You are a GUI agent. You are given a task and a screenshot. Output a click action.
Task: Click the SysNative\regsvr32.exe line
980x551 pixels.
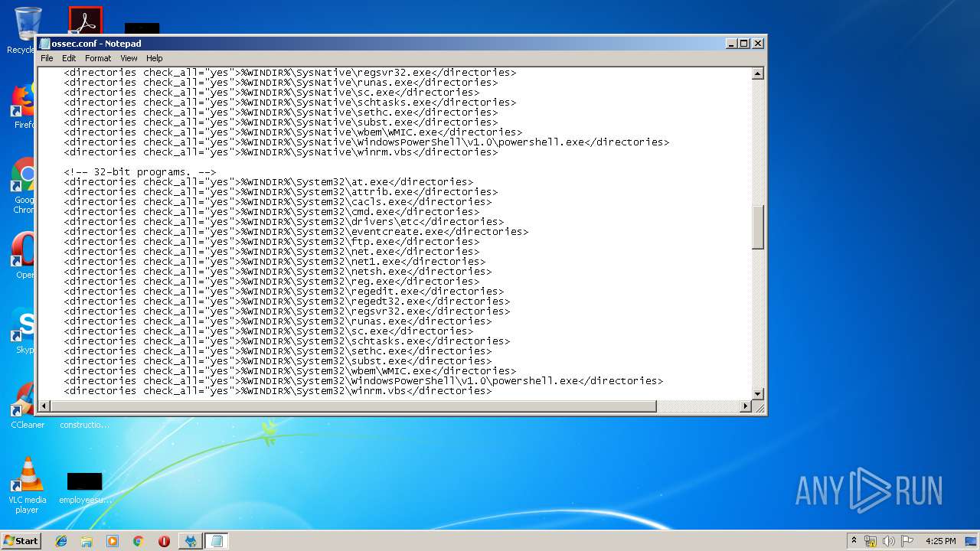(290, 73)
